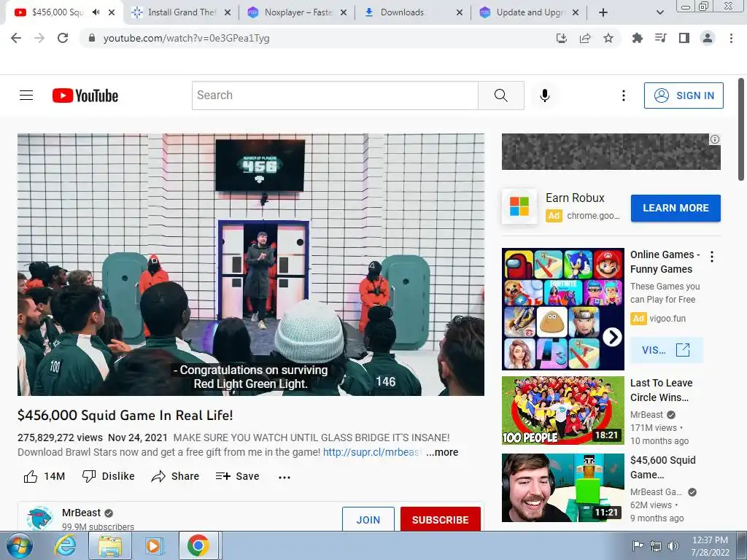Screen dimensions: 747x560
Task: Start voice search with microphone icon
Action: click(x=544, y=96)
